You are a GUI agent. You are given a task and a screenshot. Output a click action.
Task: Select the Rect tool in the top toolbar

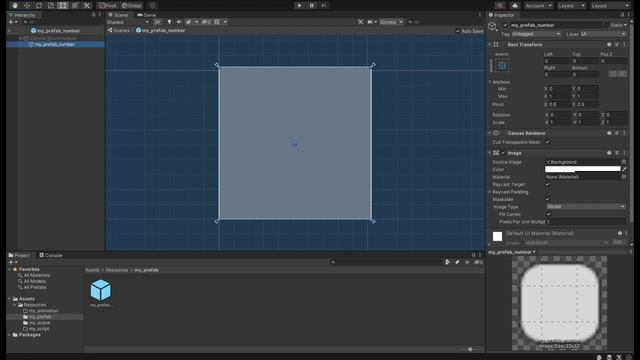coord(62,6)
